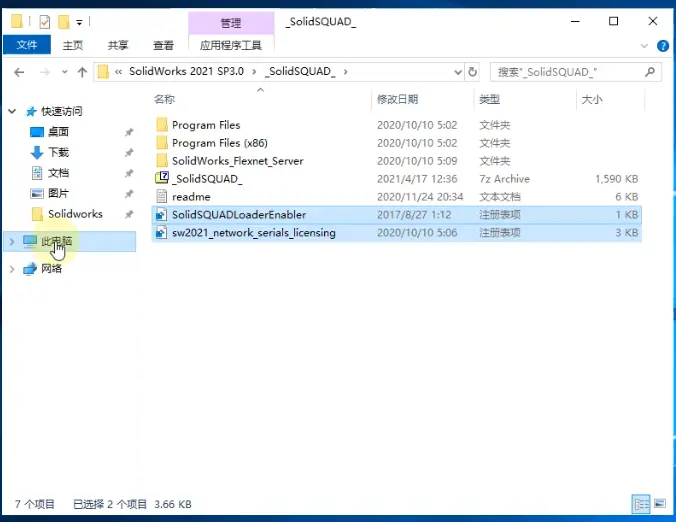
Task: Click the 2017/8/27 1:12 date cell
Action: pos(414,215)
